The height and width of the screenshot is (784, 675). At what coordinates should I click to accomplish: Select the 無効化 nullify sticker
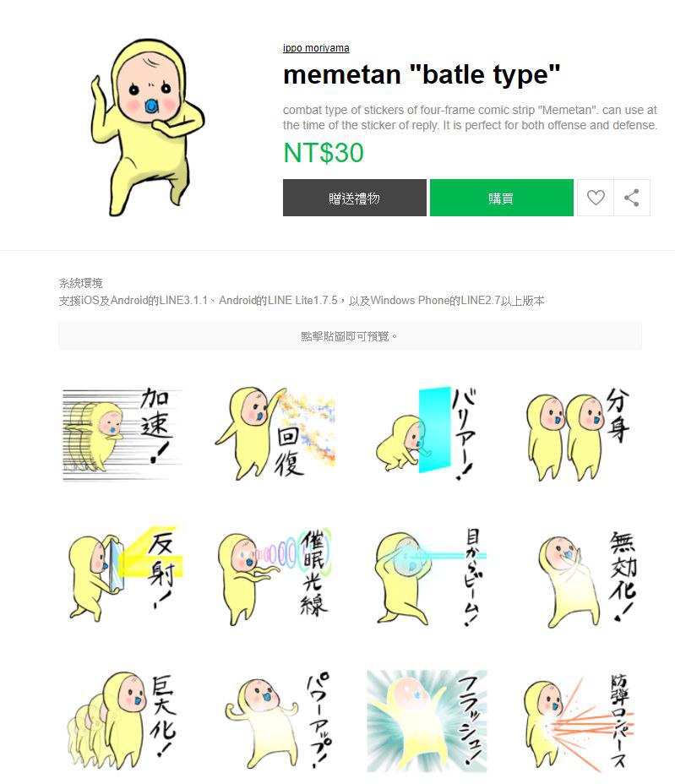584,578
